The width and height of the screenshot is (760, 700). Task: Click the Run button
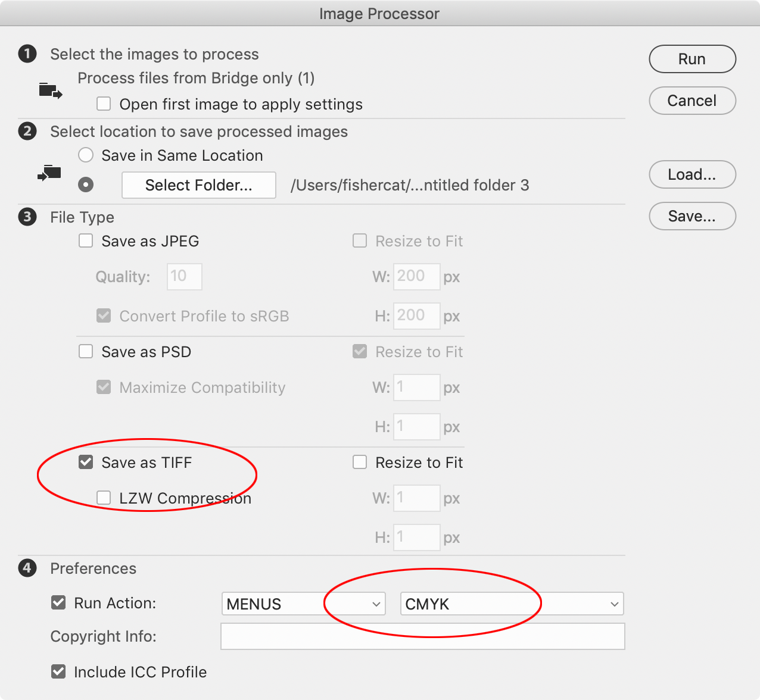(692, 59)
